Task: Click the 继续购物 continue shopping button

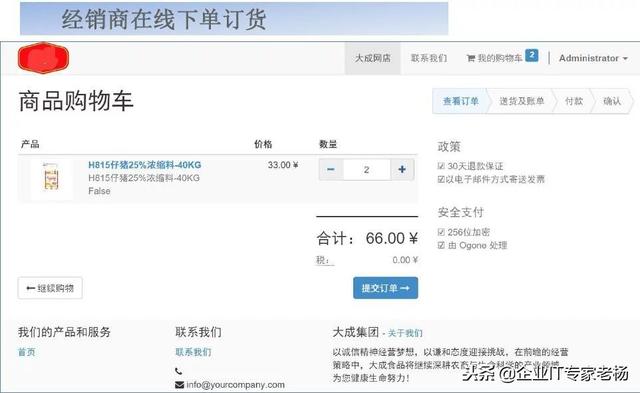Action: [x=50, y=288]
